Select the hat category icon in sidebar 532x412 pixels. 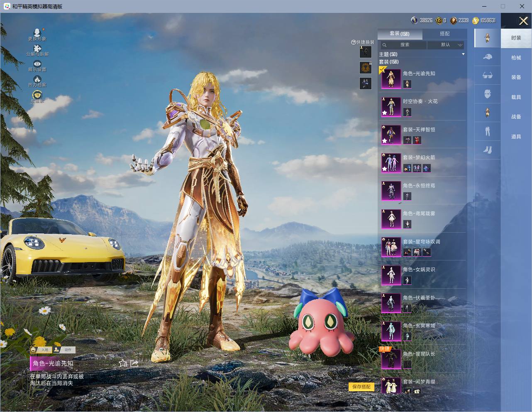click(488, 57)
